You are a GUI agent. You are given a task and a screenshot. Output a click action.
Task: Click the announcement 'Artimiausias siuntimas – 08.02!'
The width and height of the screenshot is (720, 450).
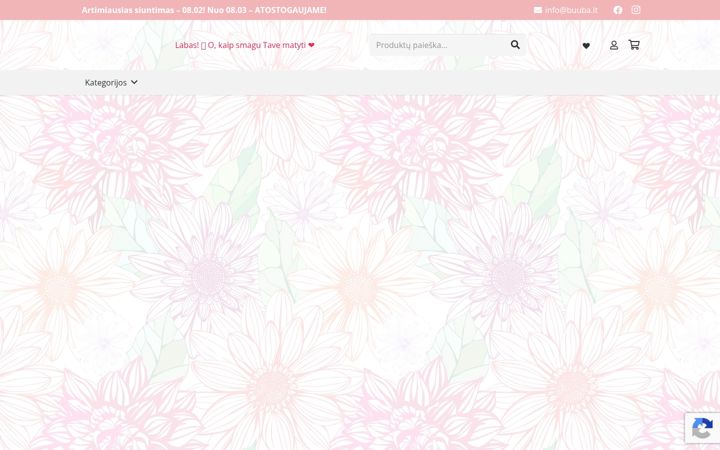point(143,10)
